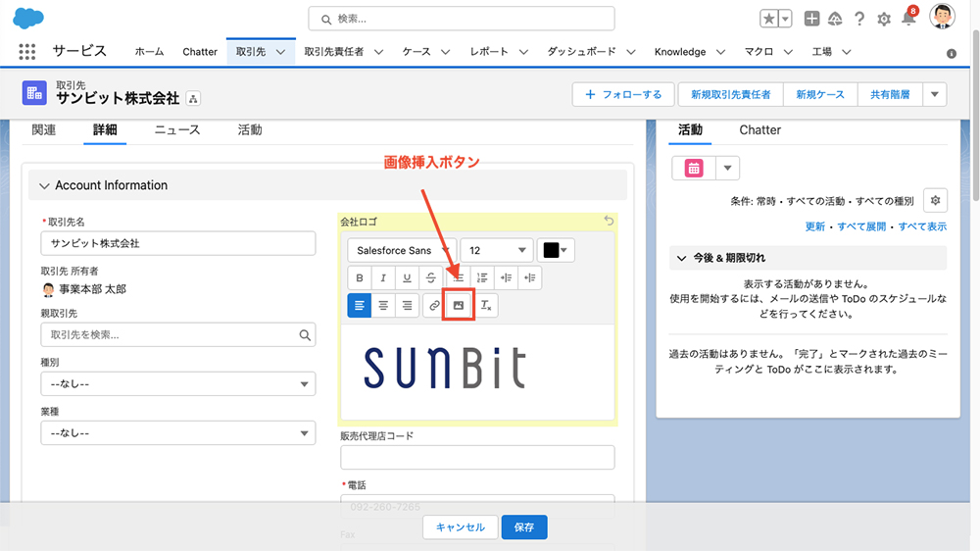Undo changes on 会社ロゴ field

609,221
